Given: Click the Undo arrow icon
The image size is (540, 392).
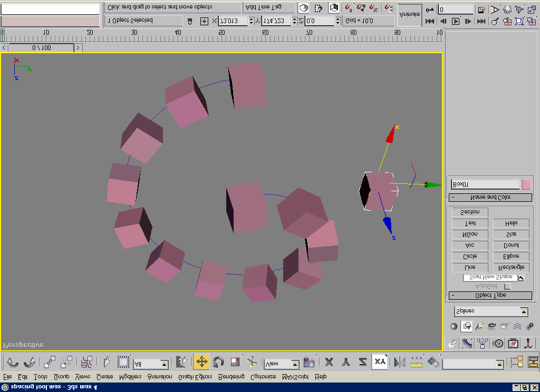Looking at the screenshot, I should [x=13, y=362].
